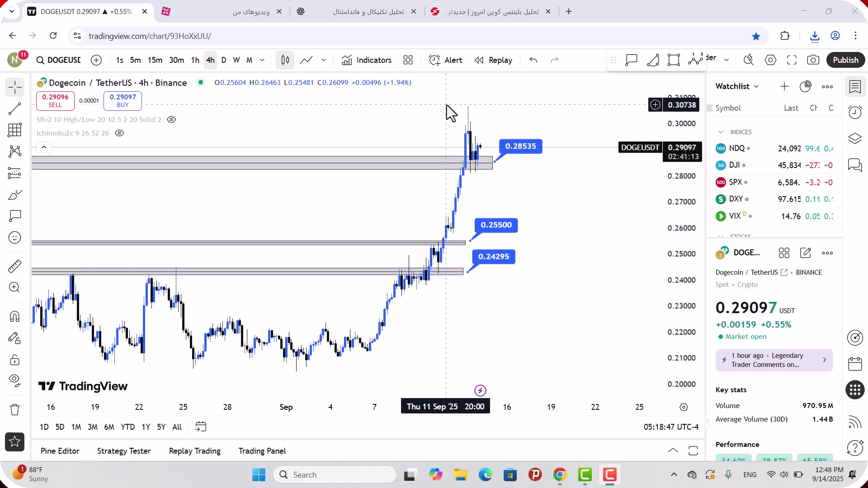The height and width of the screenshot is (488, 868).
Task: Open chart settings hexagon icon
Action: pos(770,60)
